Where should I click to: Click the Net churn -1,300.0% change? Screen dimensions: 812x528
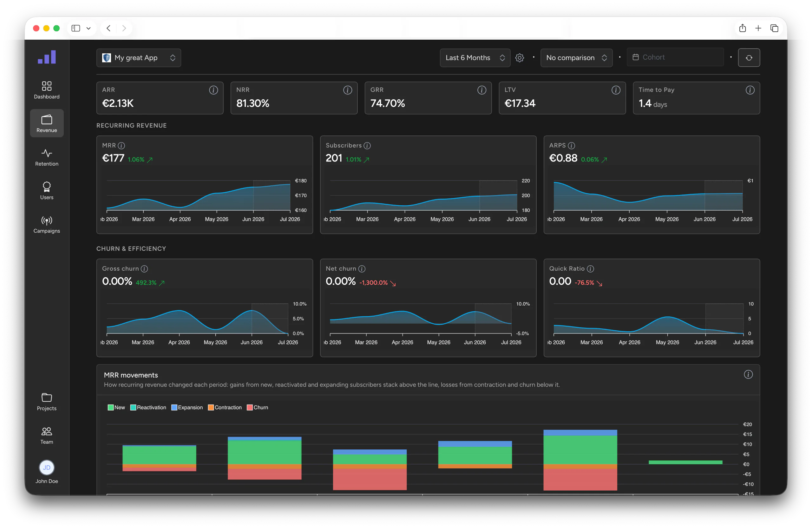pyautogui.click(x=377, y=283)
